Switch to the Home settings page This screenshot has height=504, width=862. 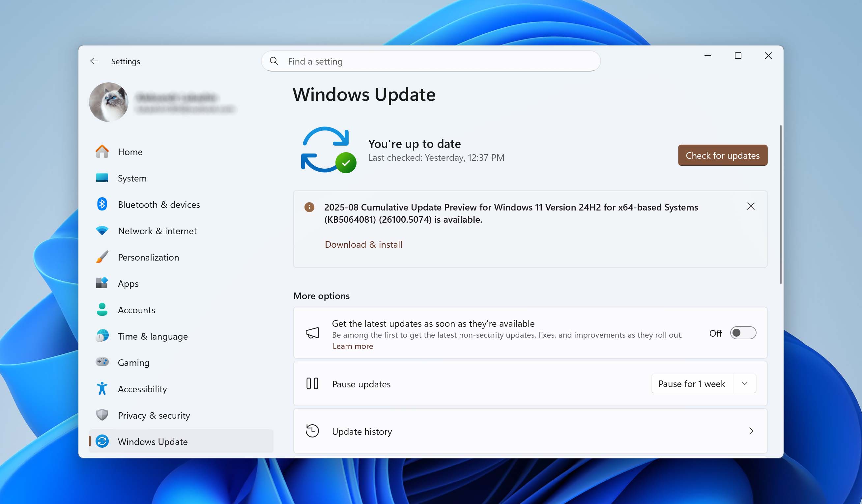pos(130,152)
